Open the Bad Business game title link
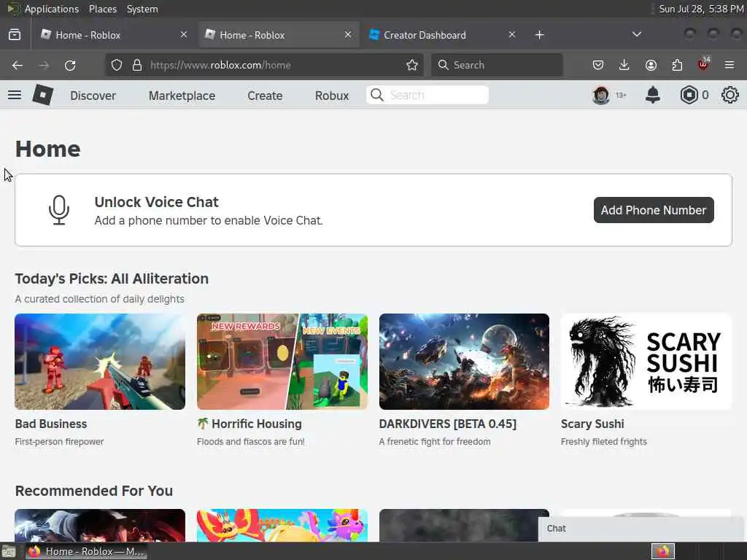 click(x=51, y=424)
